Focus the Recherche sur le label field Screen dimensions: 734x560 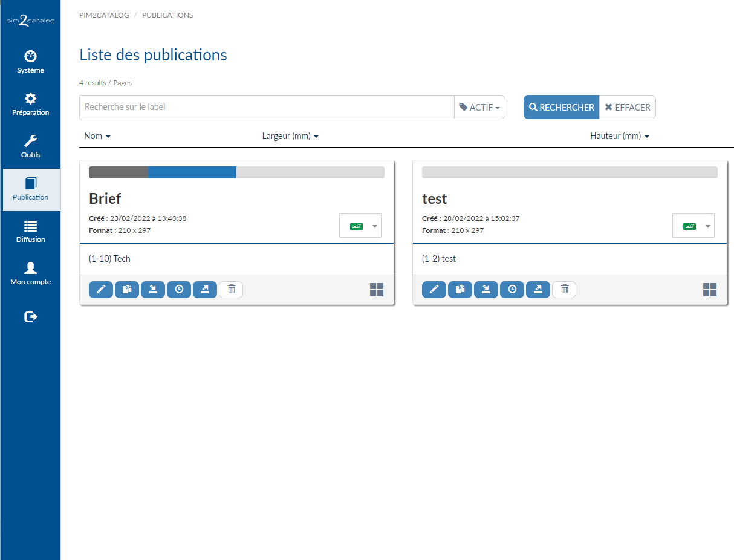(267, 107)
